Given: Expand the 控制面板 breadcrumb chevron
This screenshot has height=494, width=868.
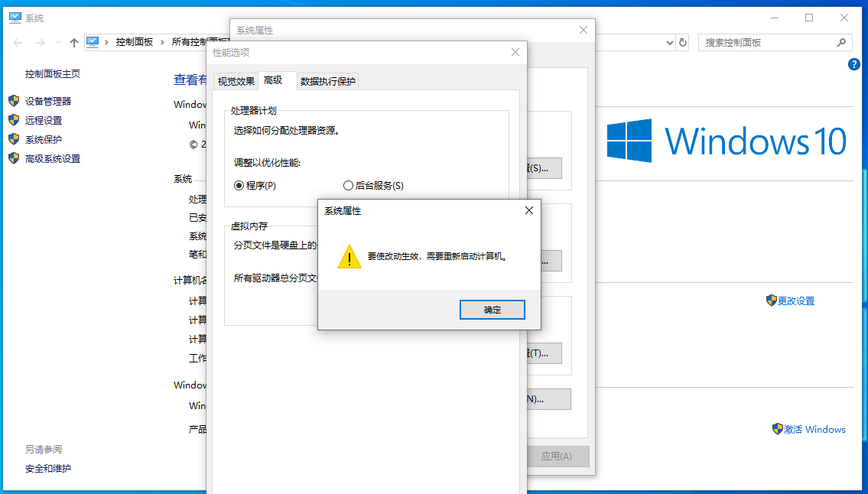Looking at the screenshot, I should 162,42.
